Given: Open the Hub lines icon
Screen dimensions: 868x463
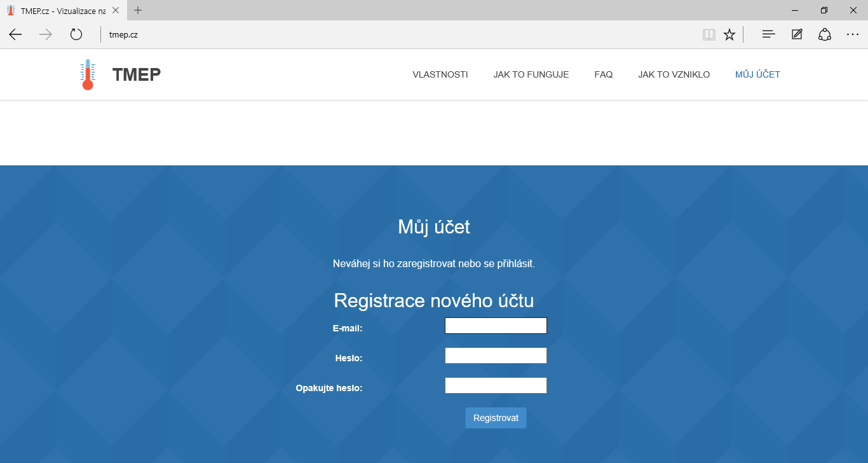Looking at the screenshot, I should pyautogui.click(x=768, y=34).
